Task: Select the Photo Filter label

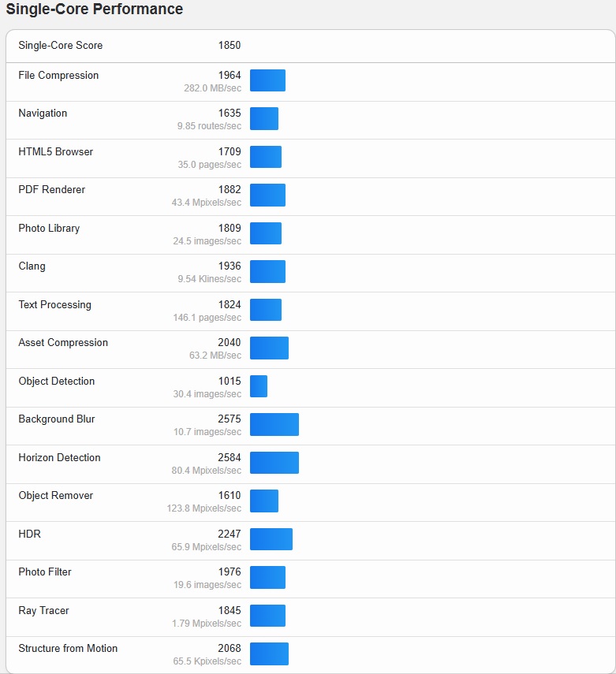Action: [x=45, y=572]
